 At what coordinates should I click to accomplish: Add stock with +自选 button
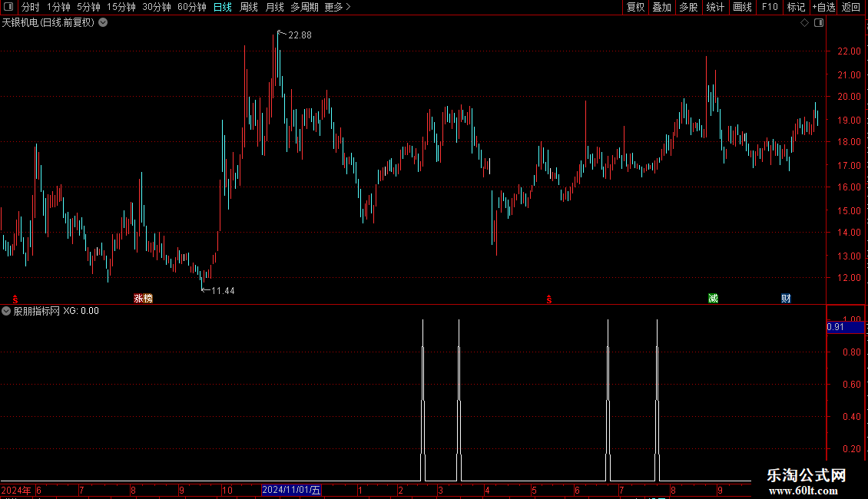tap(823, 7)
